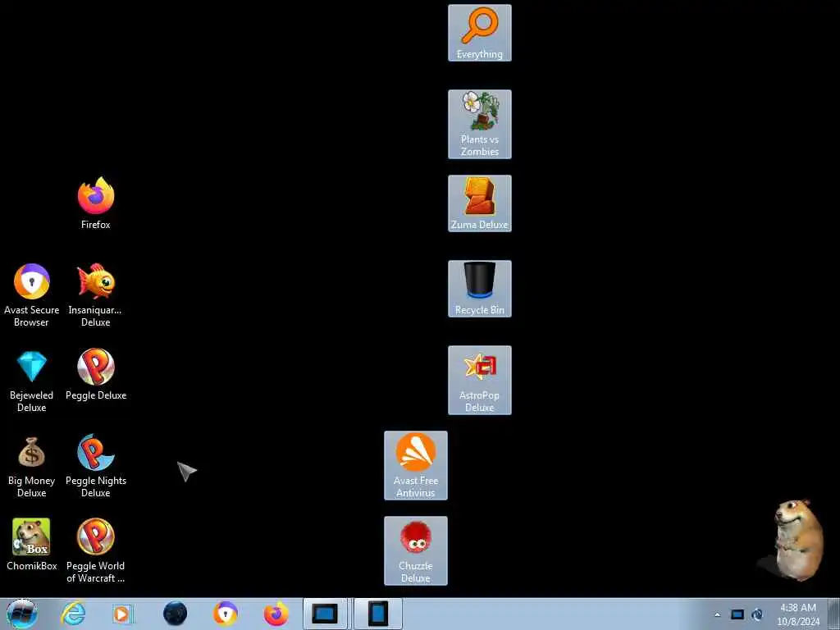Select the Recycle Bin desktop icon
This screenshot has height=630, width=840.
point(479,289)
